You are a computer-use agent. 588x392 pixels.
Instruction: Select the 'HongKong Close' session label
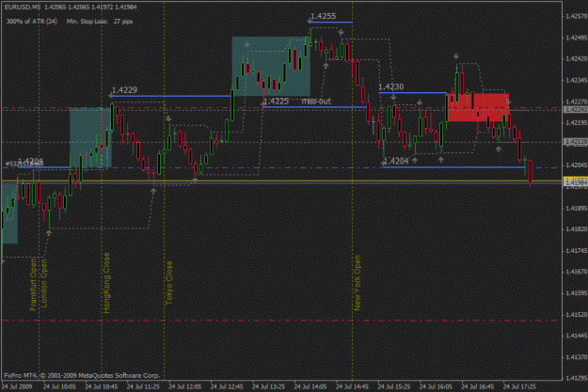point(106,283)
